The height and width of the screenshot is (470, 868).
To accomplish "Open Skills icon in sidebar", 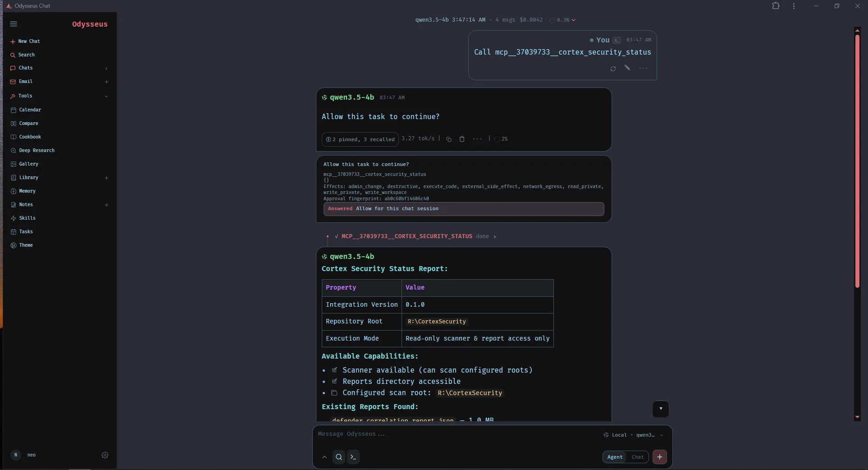I will pos(14,218).
